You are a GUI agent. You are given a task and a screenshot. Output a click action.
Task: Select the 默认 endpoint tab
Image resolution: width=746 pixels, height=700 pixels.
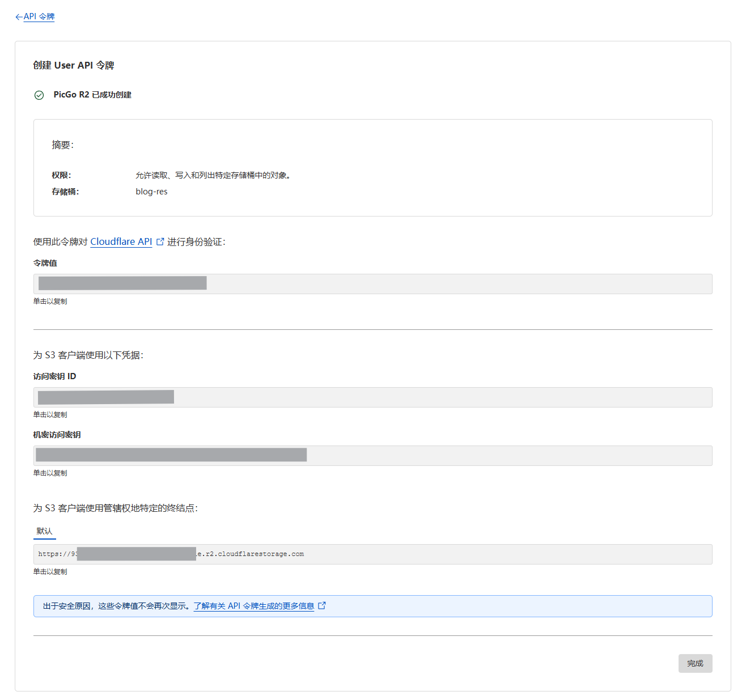44,532
